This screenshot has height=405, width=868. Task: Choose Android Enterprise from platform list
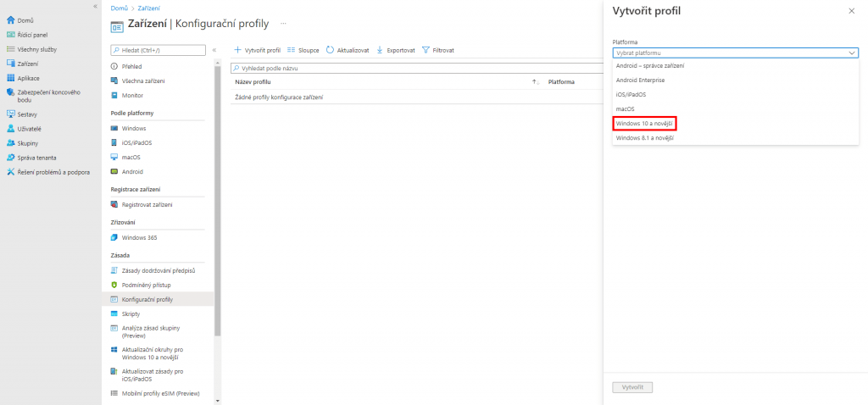(640, 80)
